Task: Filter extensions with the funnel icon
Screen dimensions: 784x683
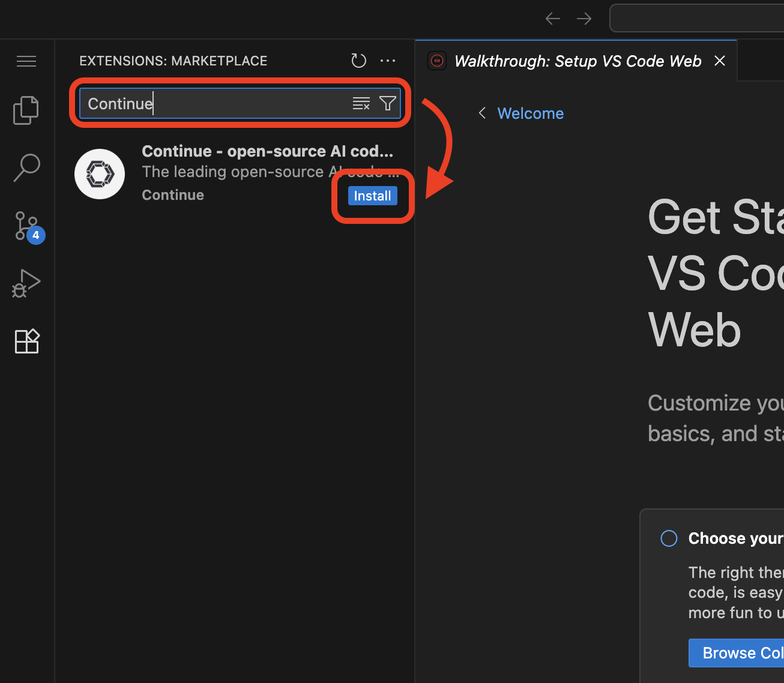Action: click(x=388, y=103)
